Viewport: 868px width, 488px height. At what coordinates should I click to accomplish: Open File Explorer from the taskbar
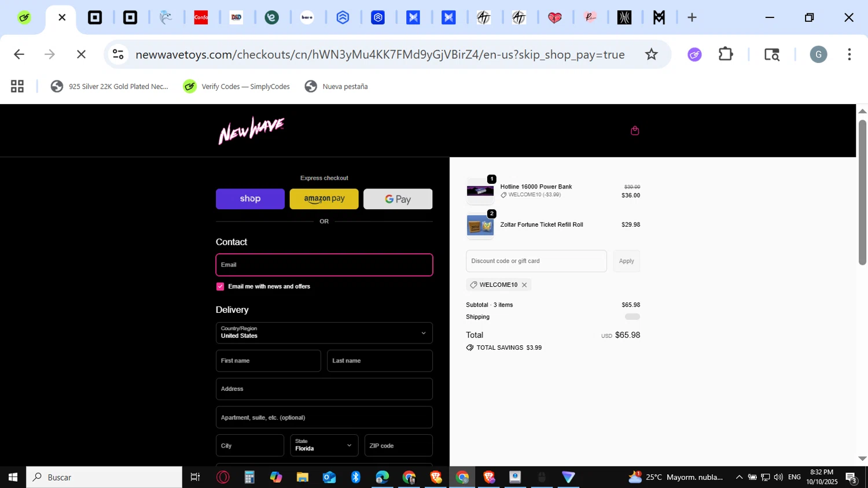pyautogui.click(x=303, y=477)
